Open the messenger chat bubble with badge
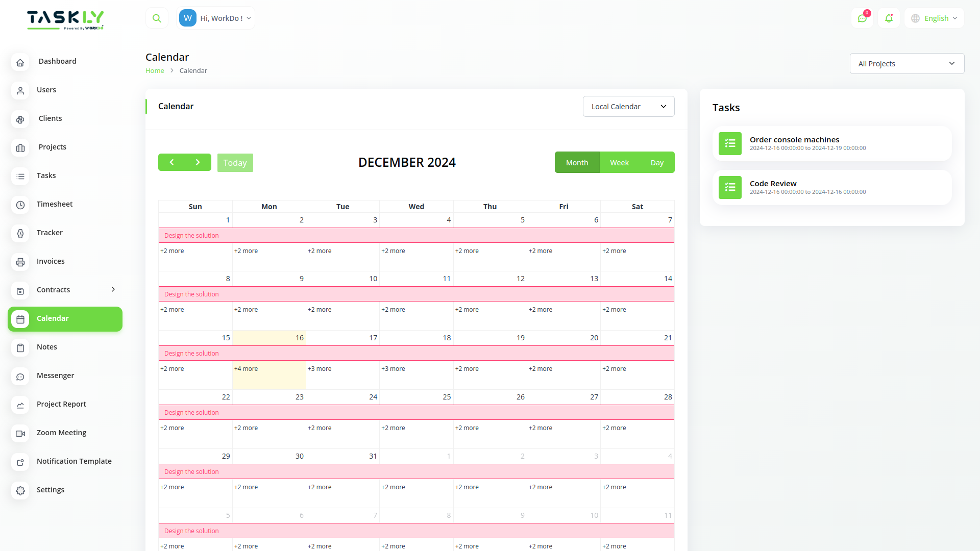Viewport: 980px width, 551px height. [863, 18]
